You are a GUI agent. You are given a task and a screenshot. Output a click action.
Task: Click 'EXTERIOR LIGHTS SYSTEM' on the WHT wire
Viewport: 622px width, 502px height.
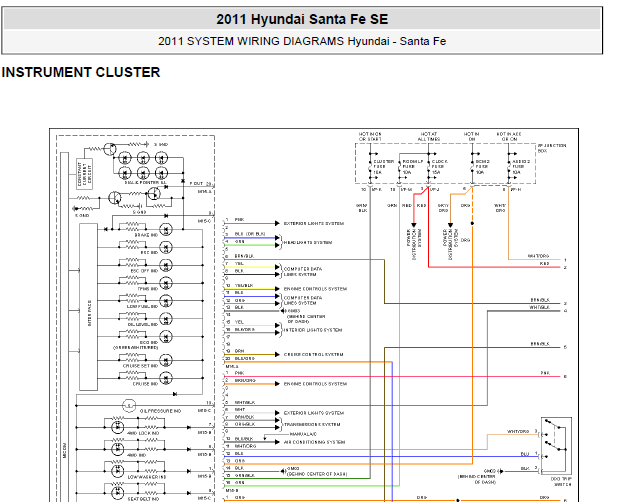click(x=314, y=413)
